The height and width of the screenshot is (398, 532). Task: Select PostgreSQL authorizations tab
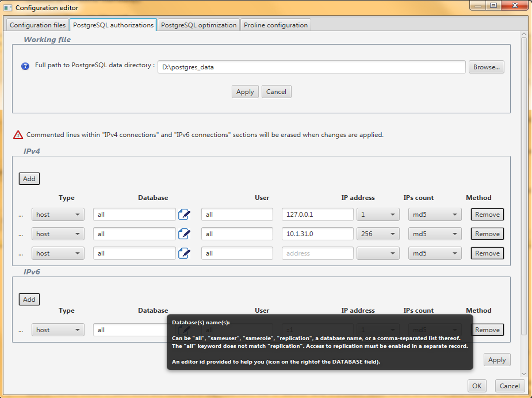pyautogui.click(x=113, y=25)
